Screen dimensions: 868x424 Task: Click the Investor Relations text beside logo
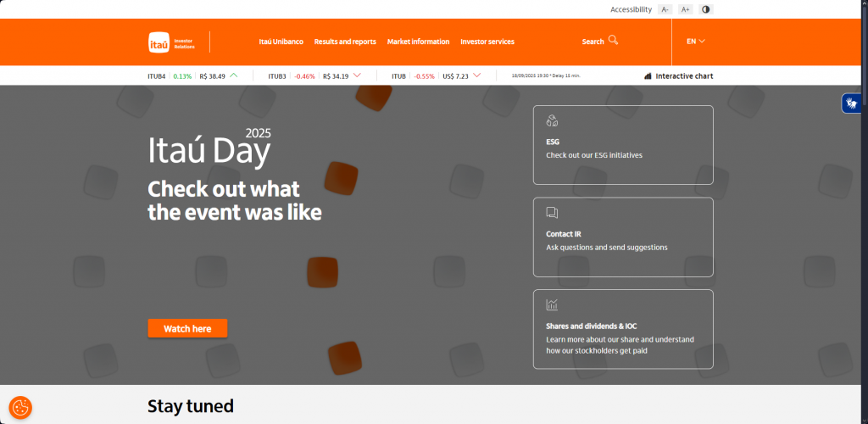184,44
